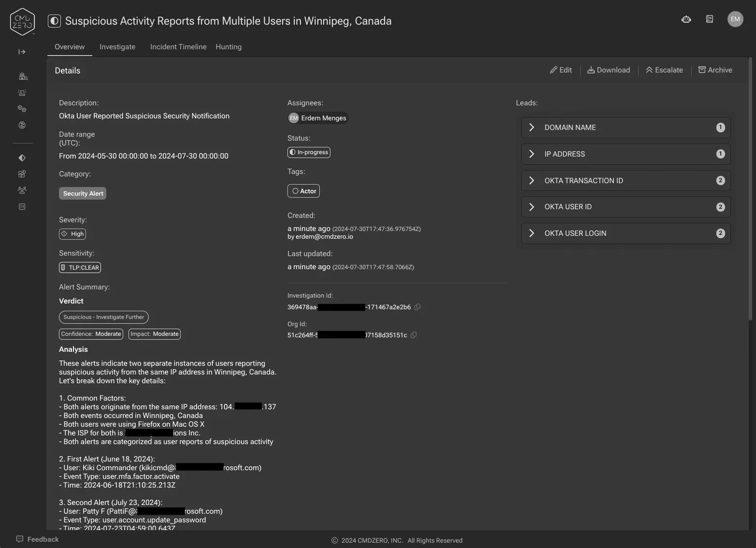Screen dimensions: 756x548
Task: Open the EM user avatar menu
Action: (x=735, y=19)
